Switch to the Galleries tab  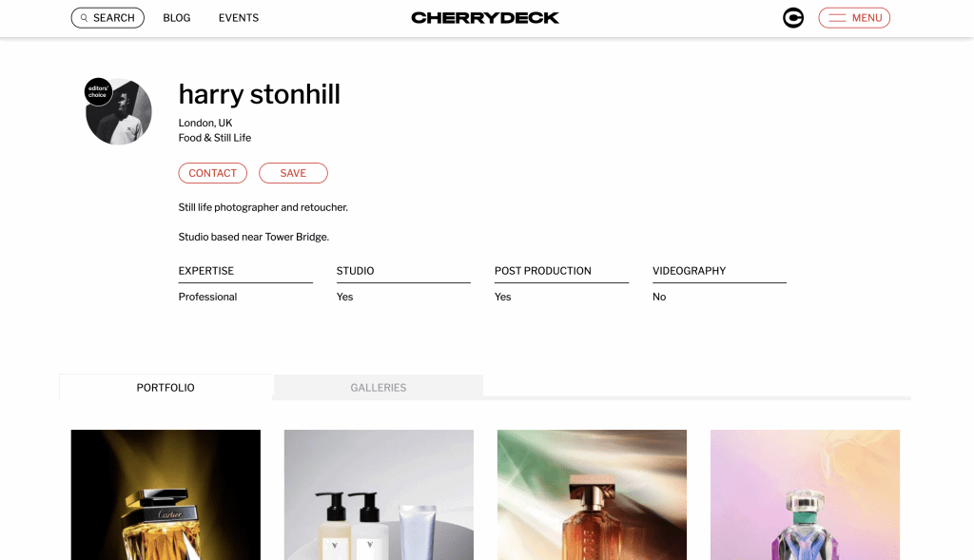click(379, 387)
